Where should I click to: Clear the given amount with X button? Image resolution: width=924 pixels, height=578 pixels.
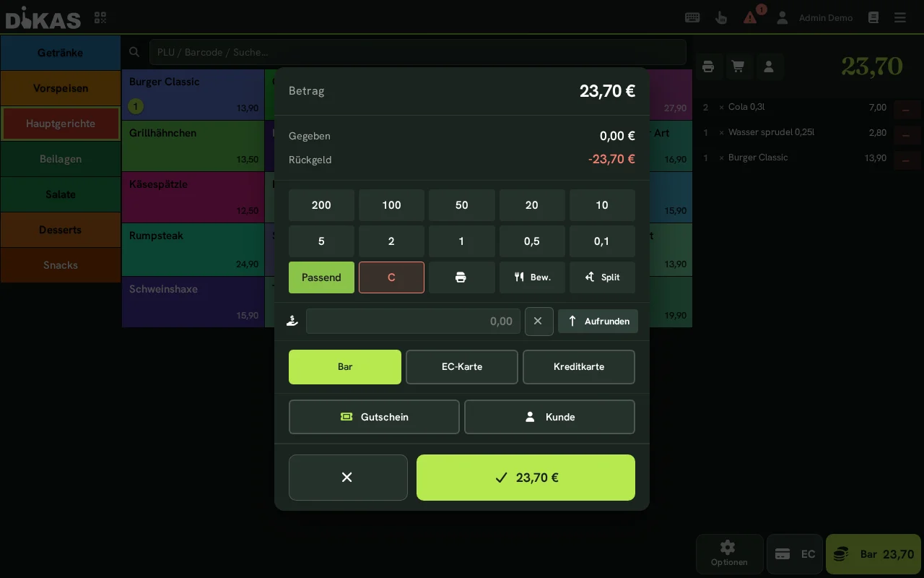pos(539,322)
